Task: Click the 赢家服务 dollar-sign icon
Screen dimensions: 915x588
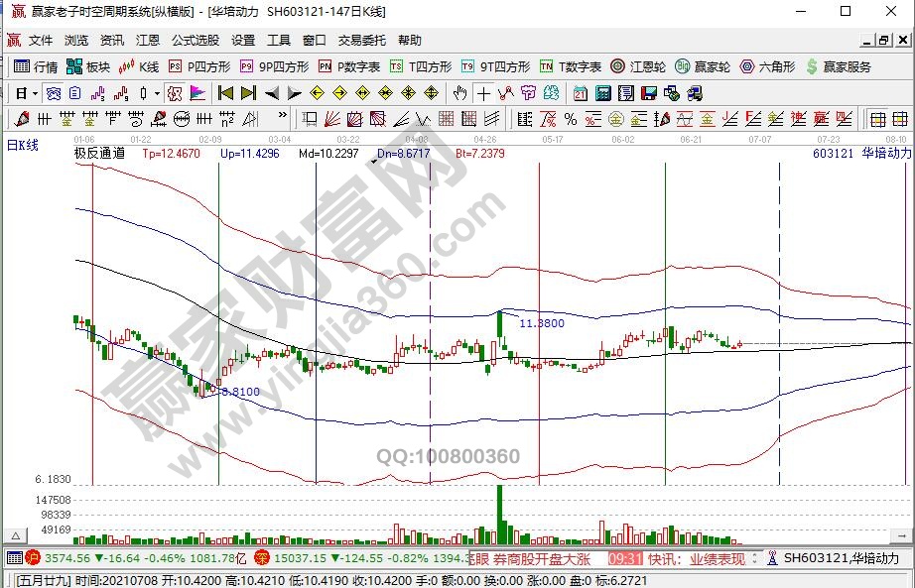Action: pos(813,67)
